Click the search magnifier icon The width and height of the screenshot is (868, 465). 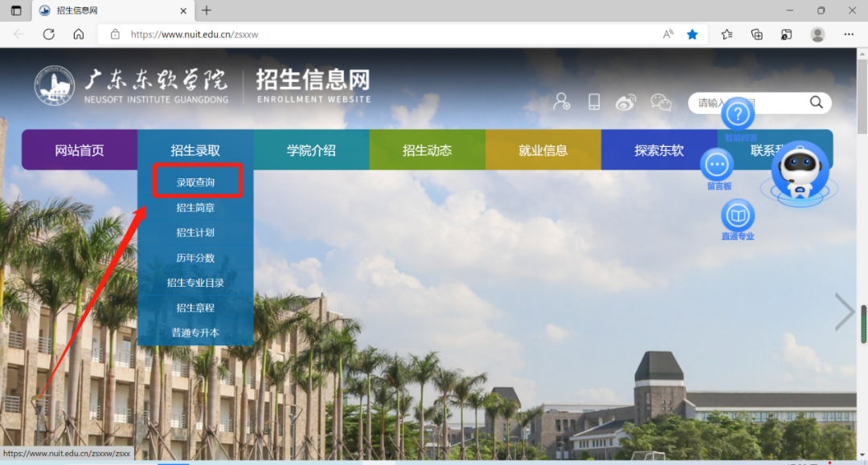click(816, 103)
